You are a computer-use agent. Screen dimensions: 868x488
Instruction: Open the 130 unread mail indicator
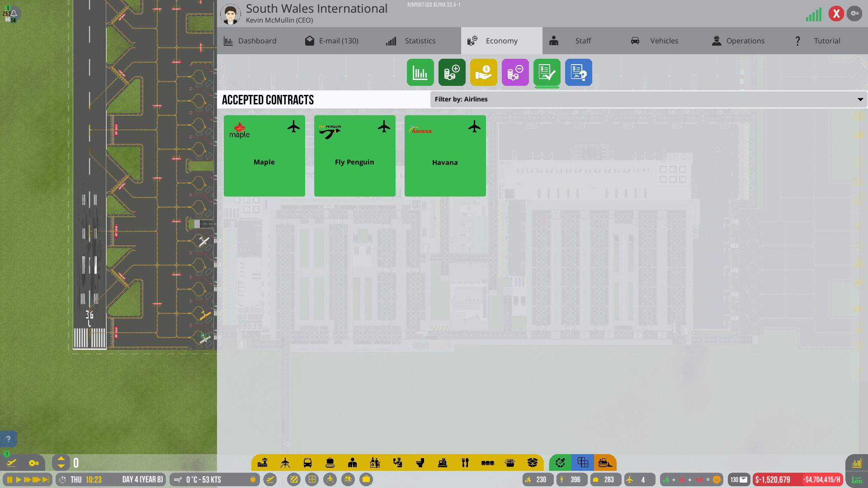pyautogui.click(x=739, y=479)
